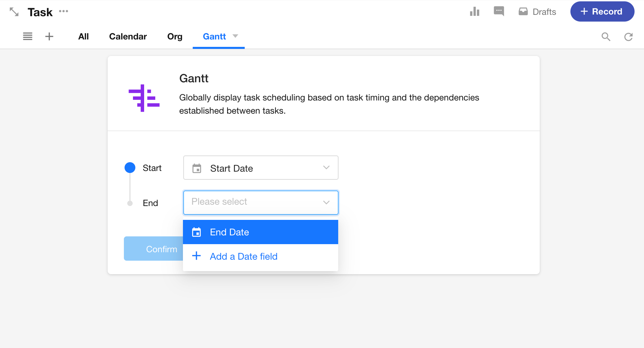Click the expand/collapse arrows icon beside Task
Viewport: 644px width, 348px height.
(x=14, y=12)
